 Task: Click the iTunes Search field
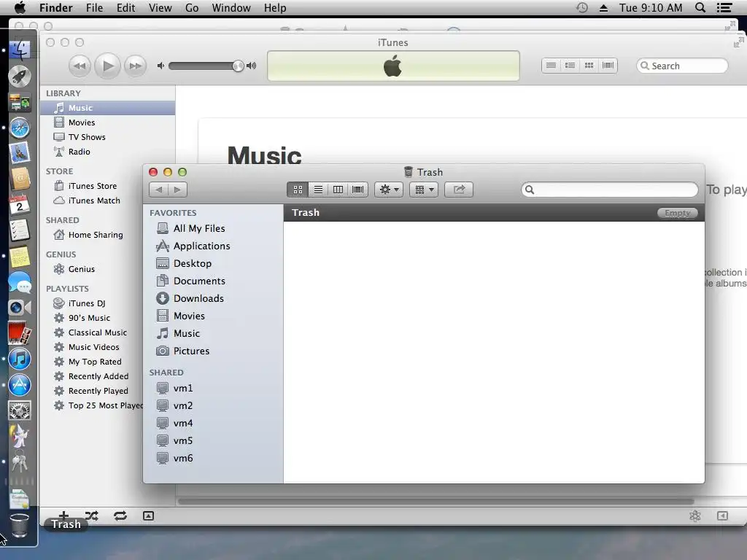pos(682,66)
